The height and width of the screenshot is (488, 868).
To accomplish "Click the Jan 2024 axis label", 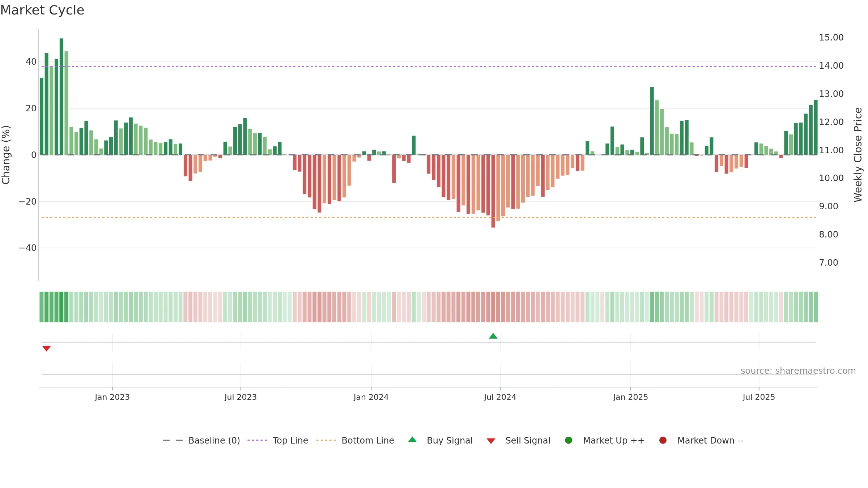I will click(371, 397).
